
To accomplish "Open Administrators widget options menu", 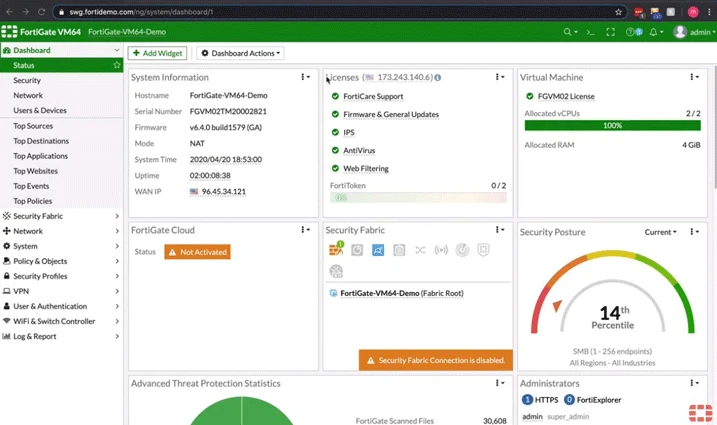I will 694,383.
